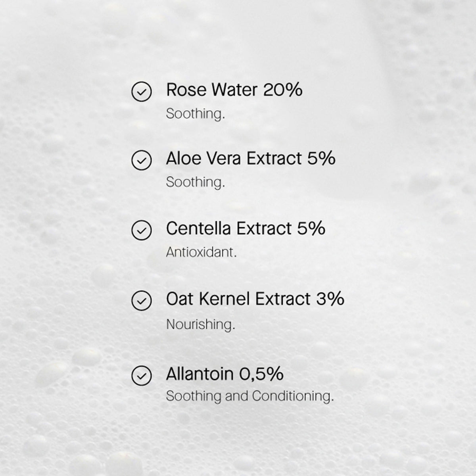Viewport: 476px width, 476px height.
Task: Click the word Conditioning in the last line
Action: click(293, 396)
